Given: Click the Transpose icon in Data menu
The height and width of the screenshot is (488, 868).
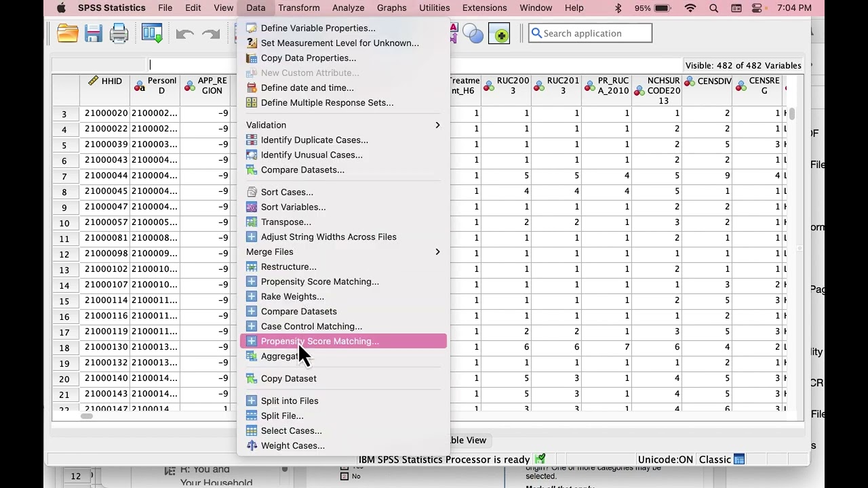Looking at the screenshot, I should pyautogui.click(x=252, y=222).
